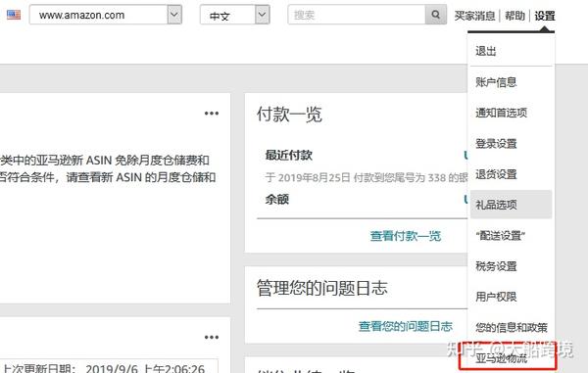
Task: Open 买家消息 buyer messages
Action: coord(474,16)
